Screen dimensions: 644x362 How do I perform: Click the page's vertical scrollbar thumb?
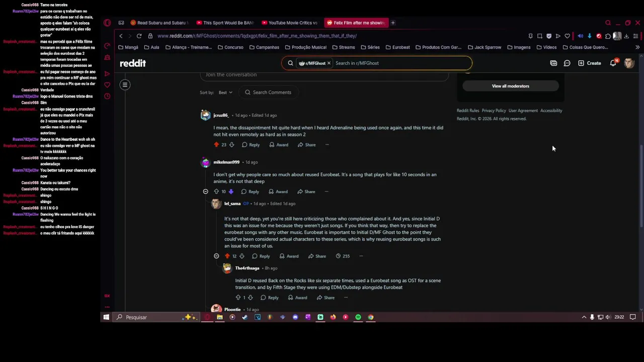click(640, 186)
